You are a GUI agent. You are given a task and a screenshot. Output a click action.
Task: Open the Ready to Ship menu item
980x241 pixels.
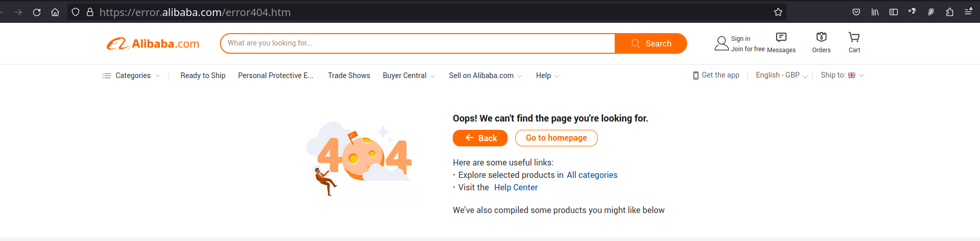click(203, 76)
